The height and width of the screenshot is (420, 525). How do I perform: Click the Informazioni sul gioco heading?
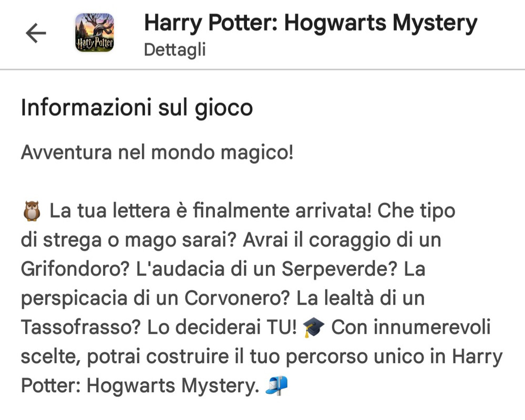click(137, 108)
